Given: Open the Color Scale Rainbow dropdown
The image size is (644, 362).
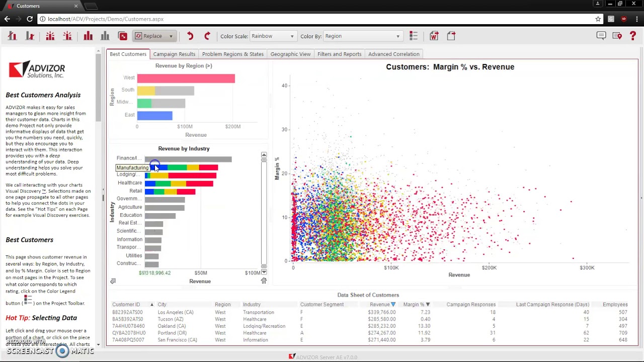Looking at the screenshot, I should pyautogui.click(x=273, y=36).
